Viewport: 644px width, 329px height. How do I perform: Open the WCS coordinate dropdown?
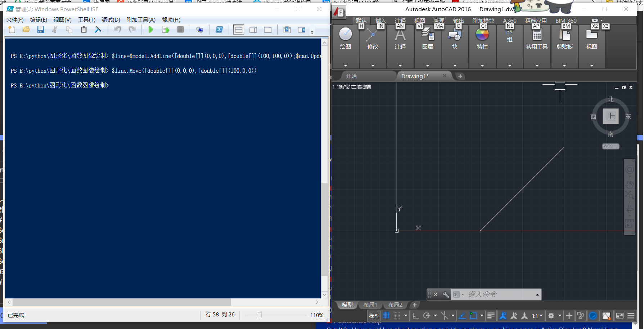611,146
